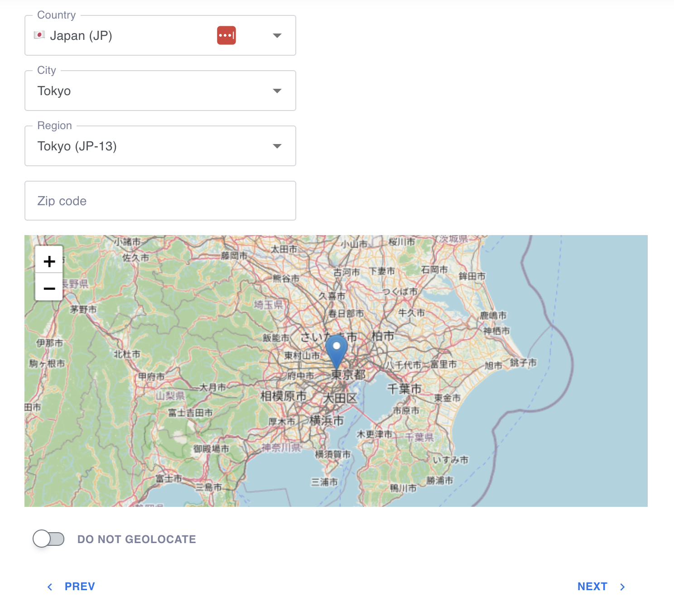Click the 木更津市 label on the map
Viewport: 674px width, 616px height.
[374, 434]
